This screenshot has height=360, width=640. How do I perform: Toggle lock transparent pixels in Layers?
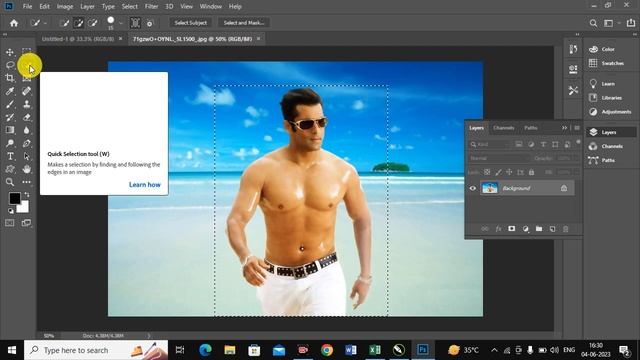(487, 172)
